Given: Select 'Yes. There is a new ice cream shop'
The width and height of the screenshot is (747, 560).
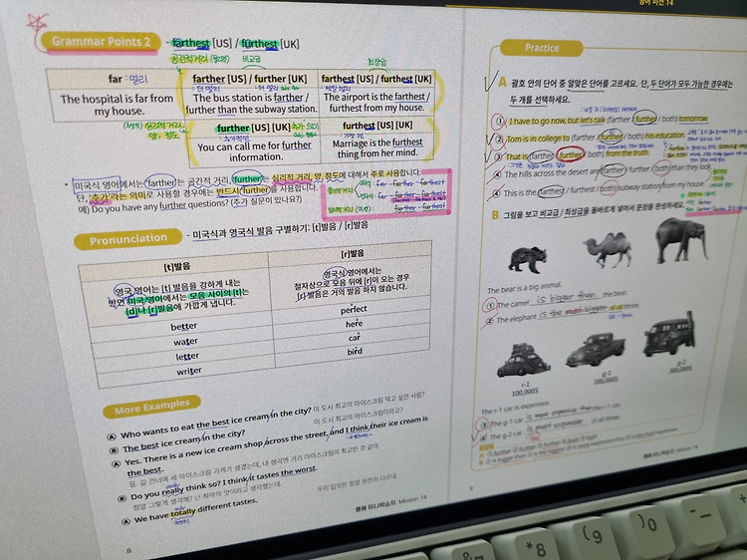Looking at the screenshot, I should point(194,452).
